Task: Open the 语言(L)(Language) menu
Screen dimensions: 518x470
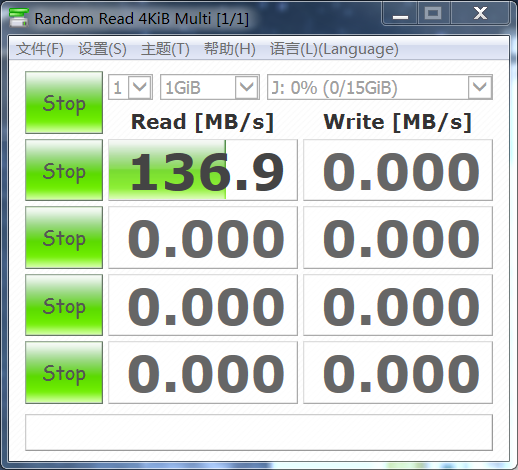Action: [334, 49]
